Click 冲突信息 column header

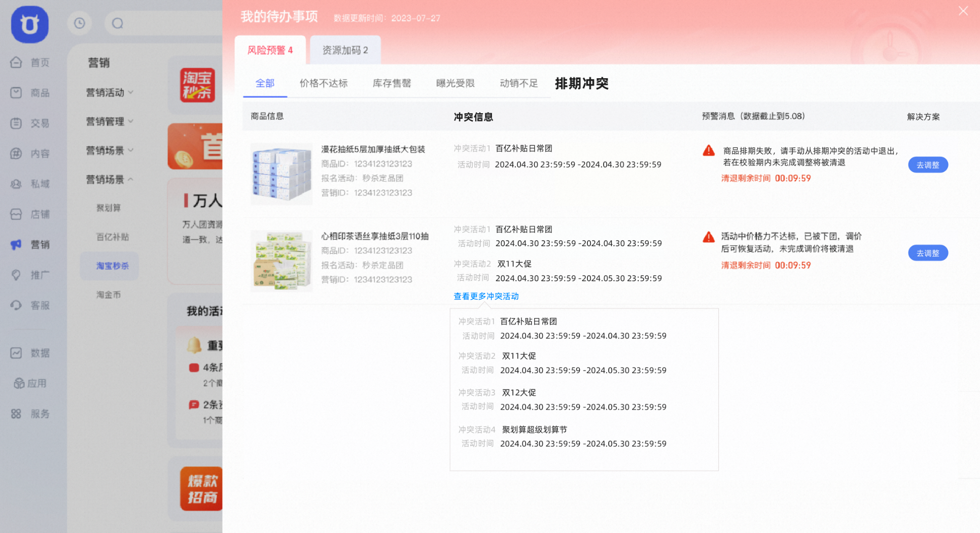point(473,117)
